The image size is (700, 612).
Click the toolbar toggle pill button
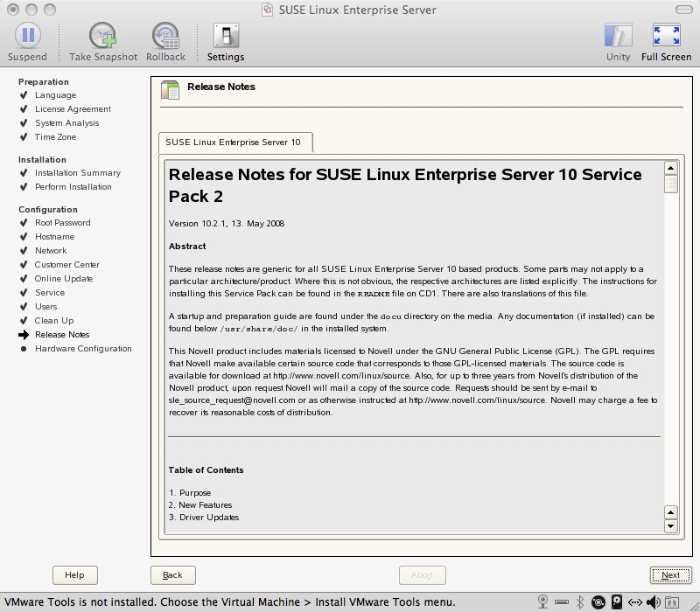(684, 10)
